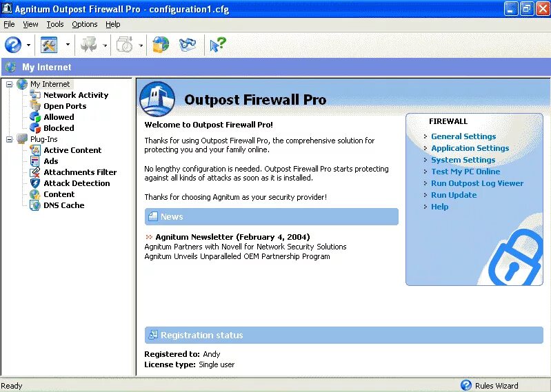Click the Allowed green cube icon

click(x=35, y=117)
